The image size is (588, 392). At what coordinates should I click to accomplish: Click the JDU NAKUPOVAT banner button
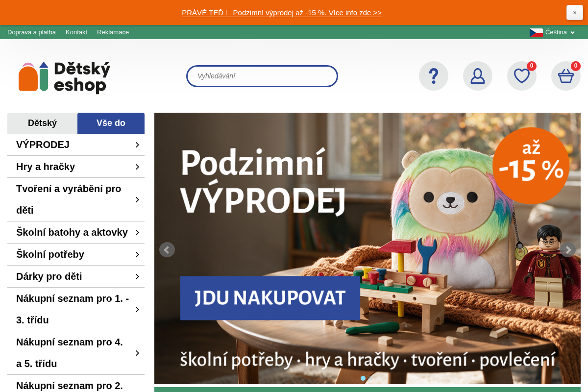point(270,298)
